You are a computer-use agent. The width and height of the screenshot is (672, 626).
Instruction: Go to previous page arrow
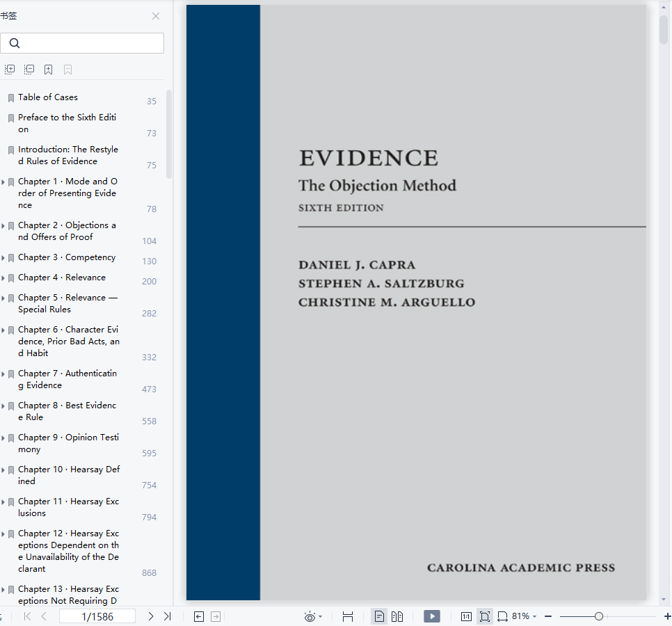44,616
